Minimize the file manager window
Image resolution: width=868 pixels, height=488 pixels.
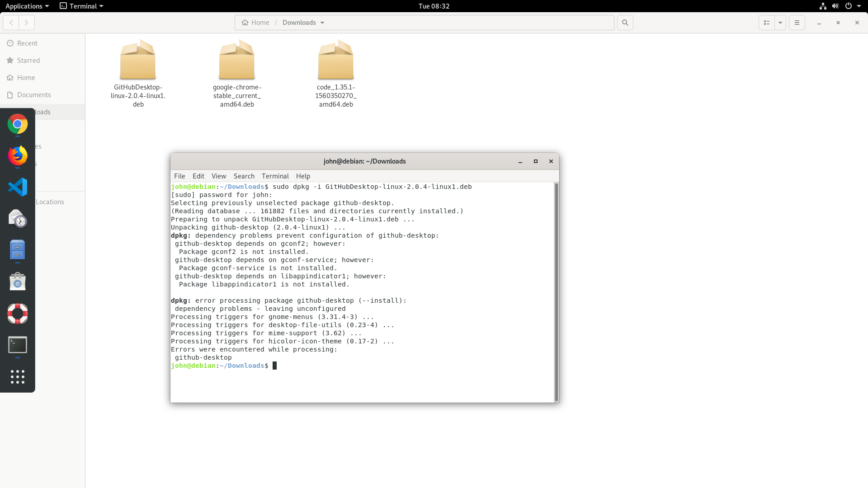pyautogui.click(x=819, y=23)
